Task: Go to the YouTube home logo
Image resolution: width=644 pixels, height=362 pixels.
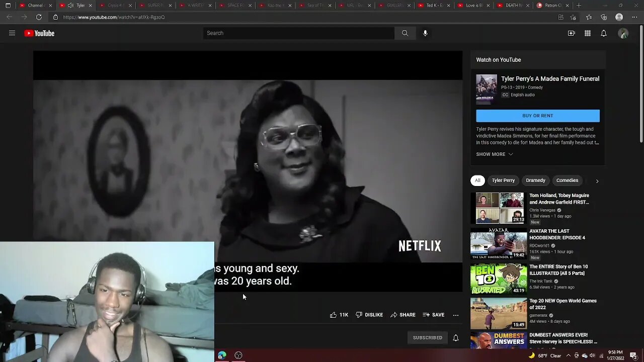Action: tap(39, 33)
